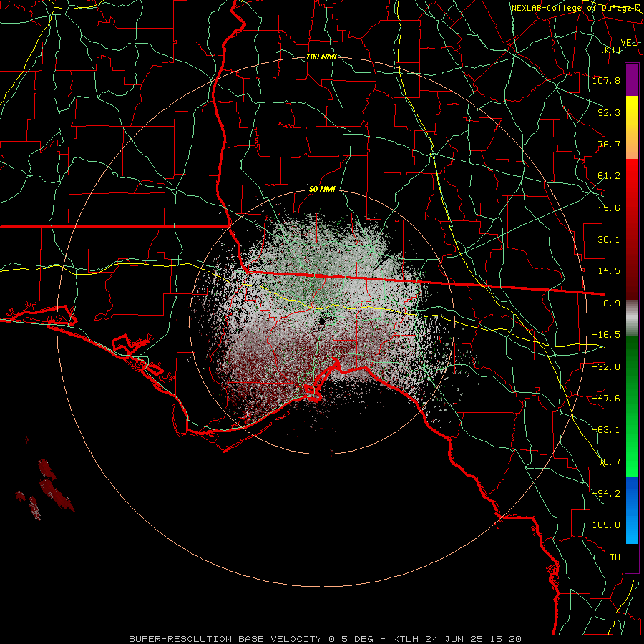Click the VEL legend title

point(628,43)
